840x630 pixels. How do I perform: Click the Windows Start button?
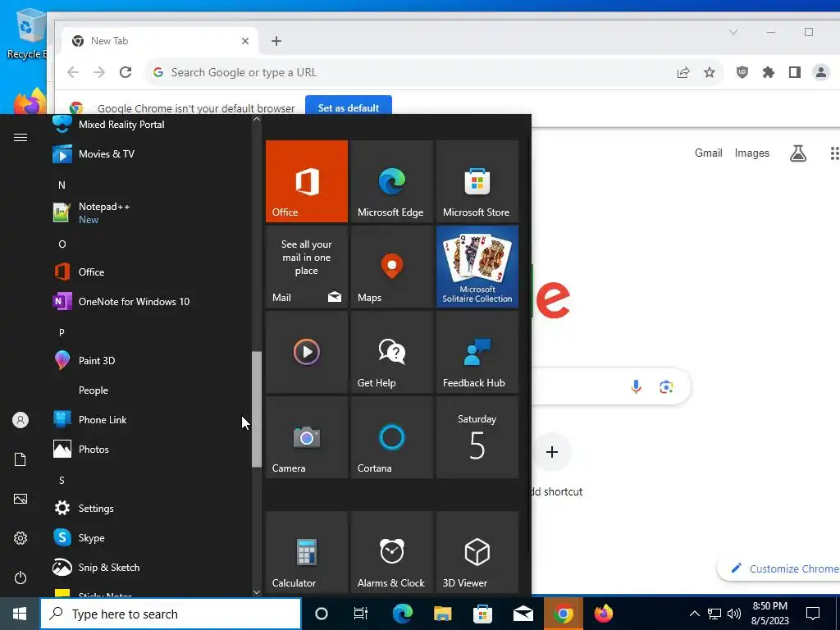pos(20,614)
